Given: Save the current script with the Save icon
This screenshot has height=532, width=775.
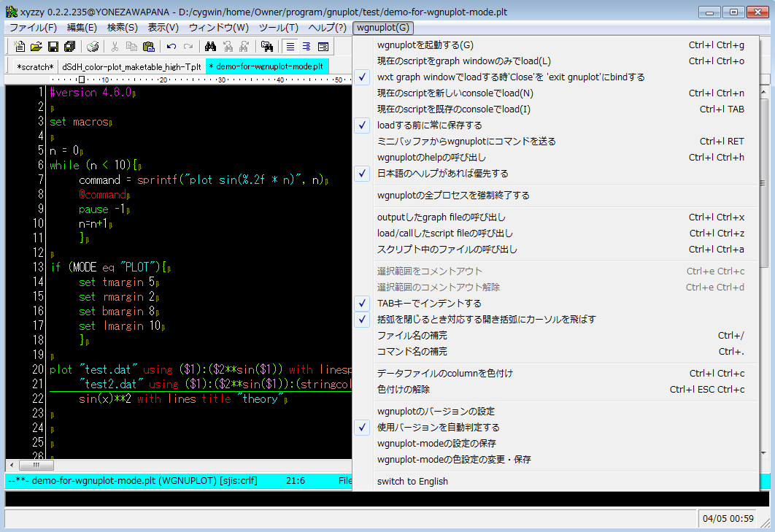Looking at the screenshot, I should (52, 46).
